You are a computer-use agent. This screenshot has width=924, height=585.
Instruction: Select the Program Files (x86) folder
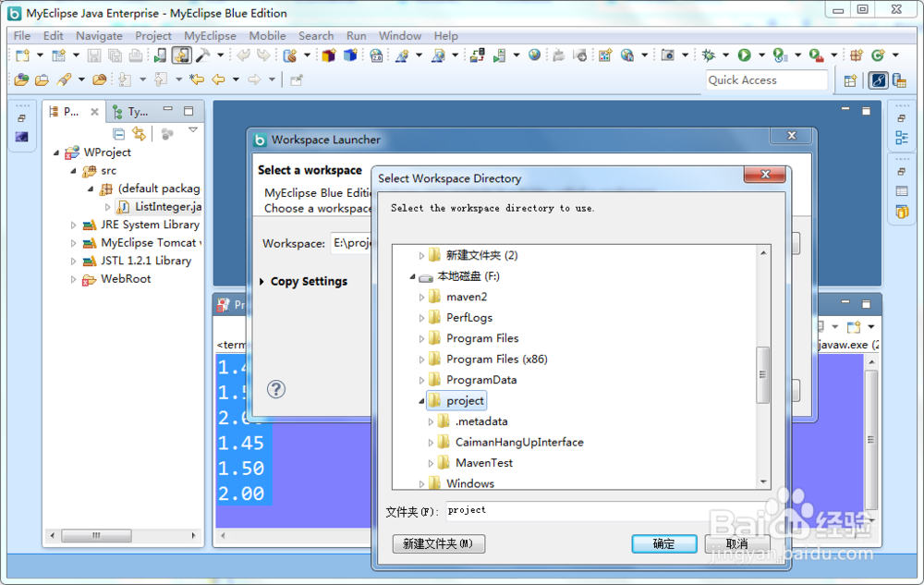click(x=497, y=360)
